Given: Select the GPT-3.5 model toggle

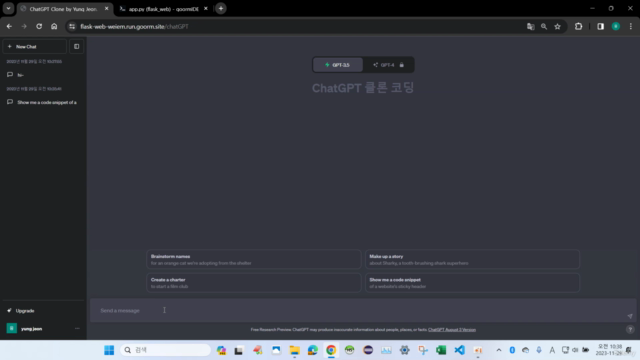Looking at the screenshot, I should [x=338, y=65].
